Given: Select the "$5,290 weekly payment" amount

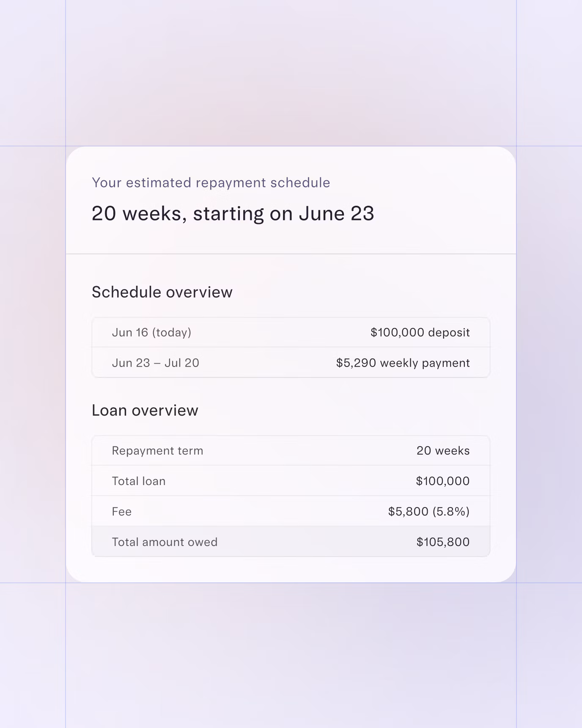Looking at the screenshot, I should point(403,363).
